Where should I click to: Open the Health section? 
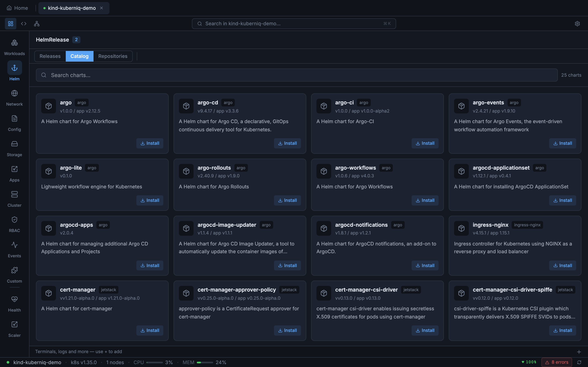click(14, 303)
